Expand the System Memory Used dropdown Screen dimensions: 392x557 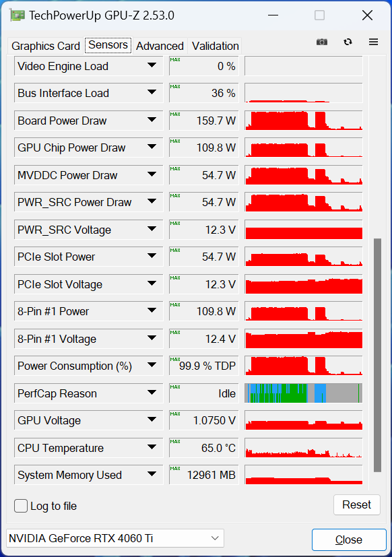click(152, 474)
